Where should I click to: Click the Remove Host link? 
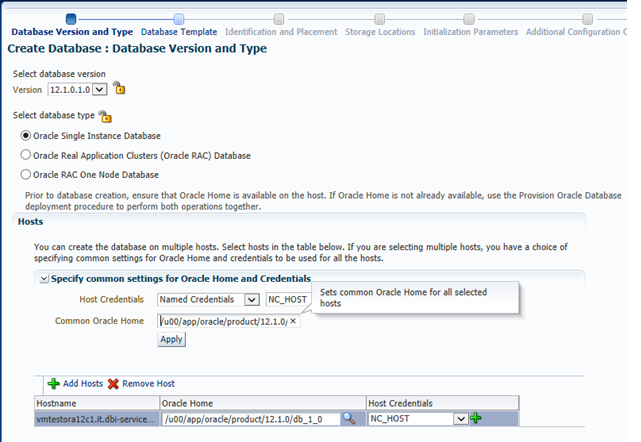(x=148, y=383)
